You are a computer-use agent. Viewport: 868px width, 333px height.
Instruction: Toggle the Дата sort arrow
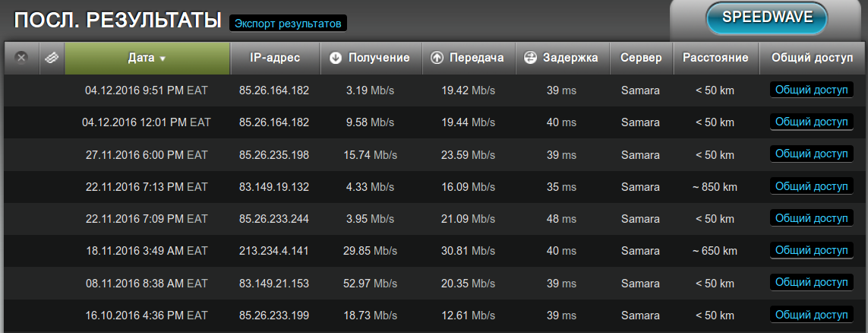[x=163, y=59]
